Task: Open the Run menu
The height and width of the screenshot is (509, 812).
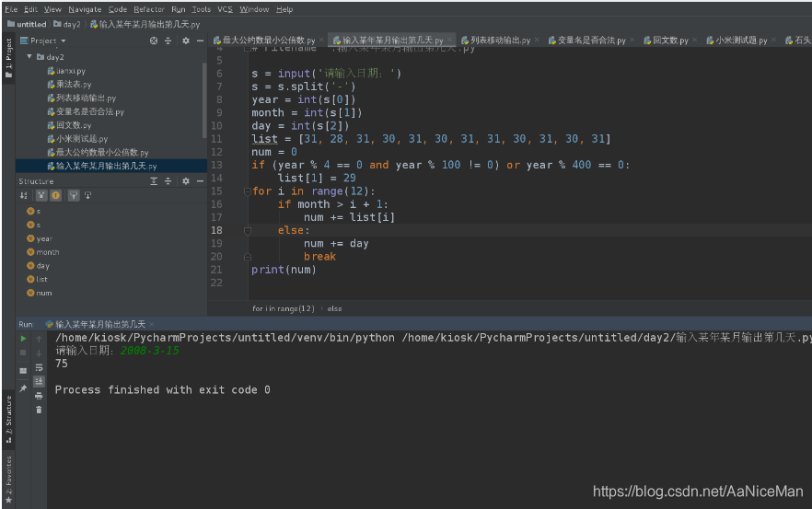Action: pos(179,9)
